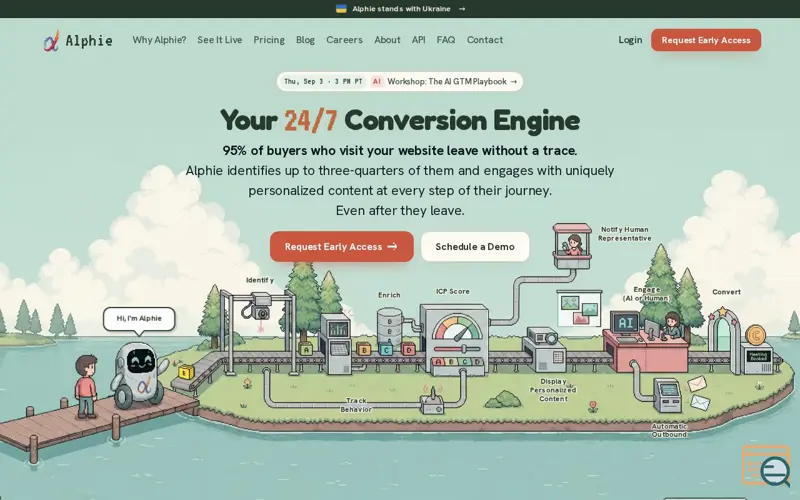Click the ICP Score gauge machine

(x=454, y=338)
